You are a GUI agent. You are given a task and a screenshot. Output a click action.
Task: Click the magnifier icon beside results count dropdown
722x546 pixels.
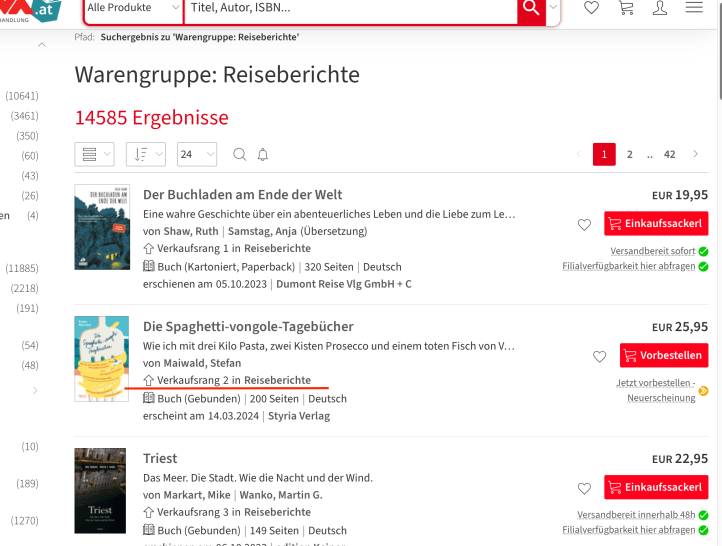point(239,154)
